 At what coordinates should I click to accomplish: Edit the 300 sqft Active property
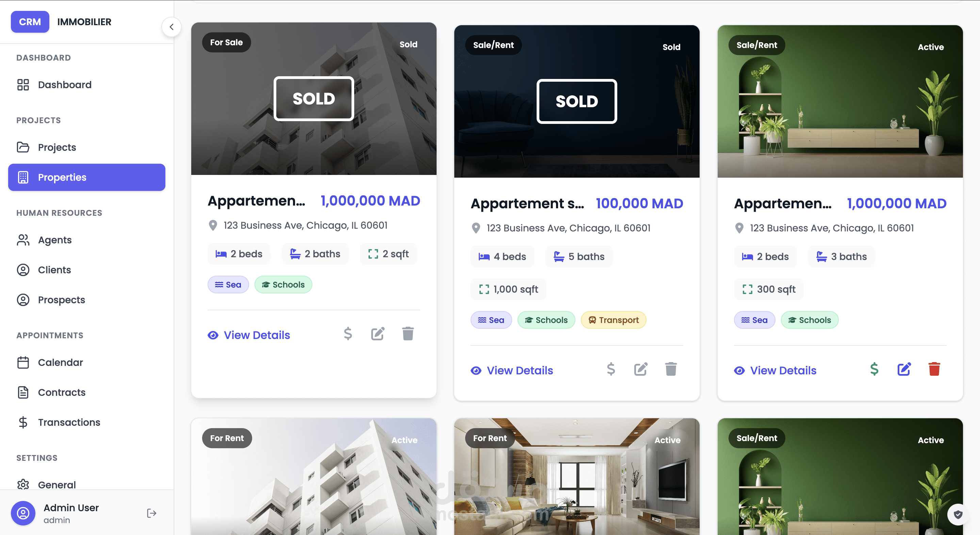[x=904, y=369]
